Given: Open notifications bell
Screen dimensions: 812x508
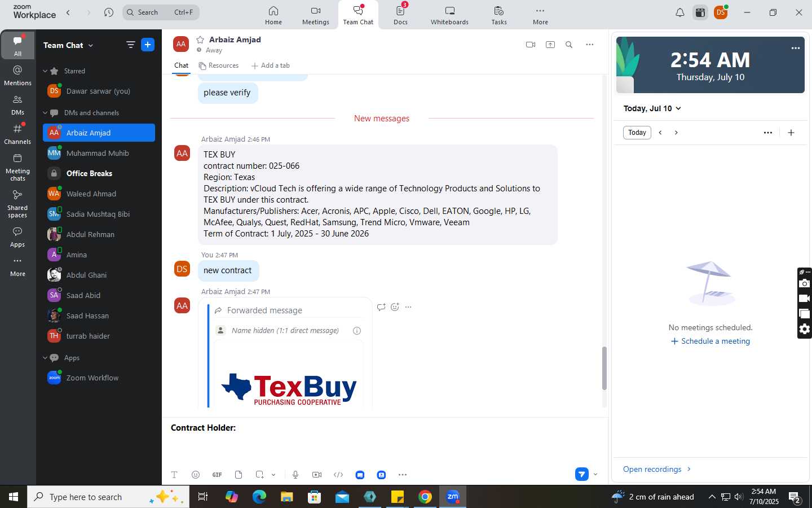Looking at the screenshot, I should (680, 12).
